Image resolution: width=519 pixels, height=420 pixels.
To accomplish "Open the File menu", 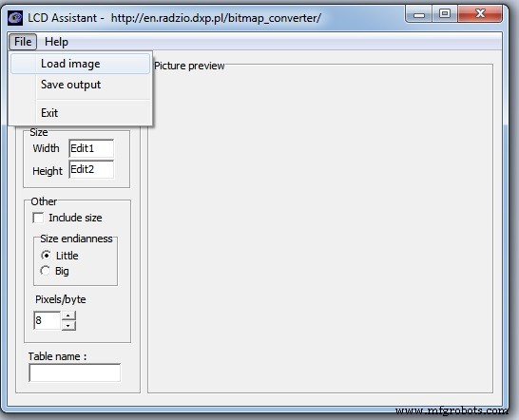I will [23, 42].
